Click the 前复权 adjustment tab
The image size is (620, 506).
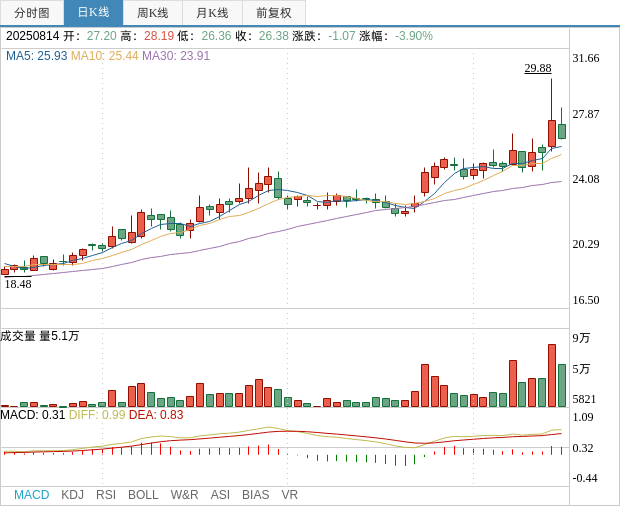click(x=274, y=13)
